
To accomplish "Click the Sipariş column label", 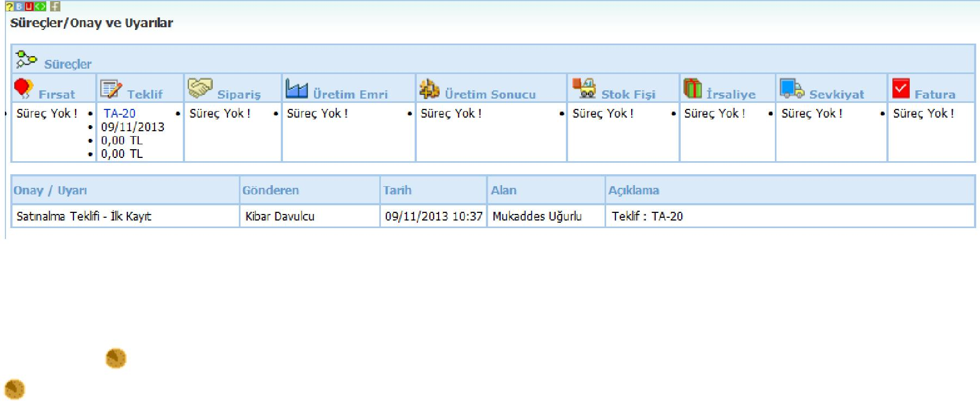I will (239, 94).
